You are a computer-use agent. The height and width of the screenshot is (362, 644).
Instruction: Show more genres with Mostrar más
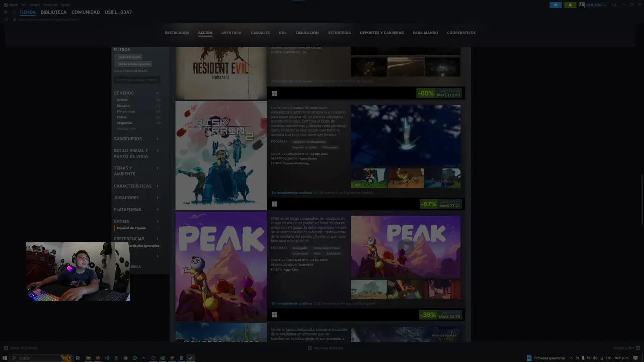point(126,129)
